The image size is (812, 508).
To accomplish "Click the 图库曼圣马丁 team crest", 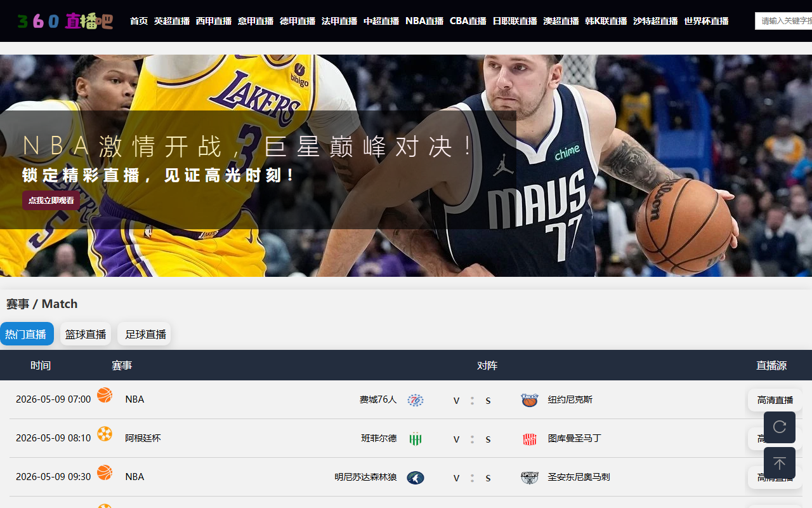I will click(x=530, y=439).
